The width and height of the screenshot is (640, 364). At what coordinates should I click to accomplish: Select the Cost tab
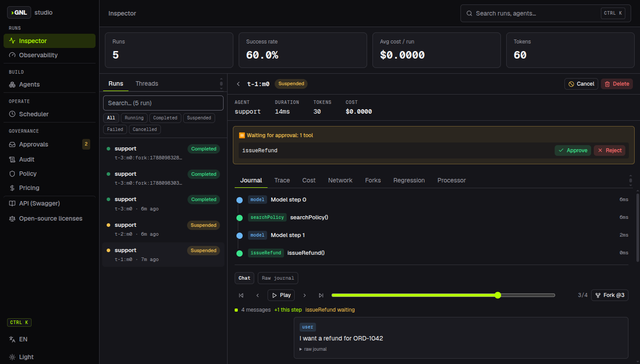click(x=309, y=180)
